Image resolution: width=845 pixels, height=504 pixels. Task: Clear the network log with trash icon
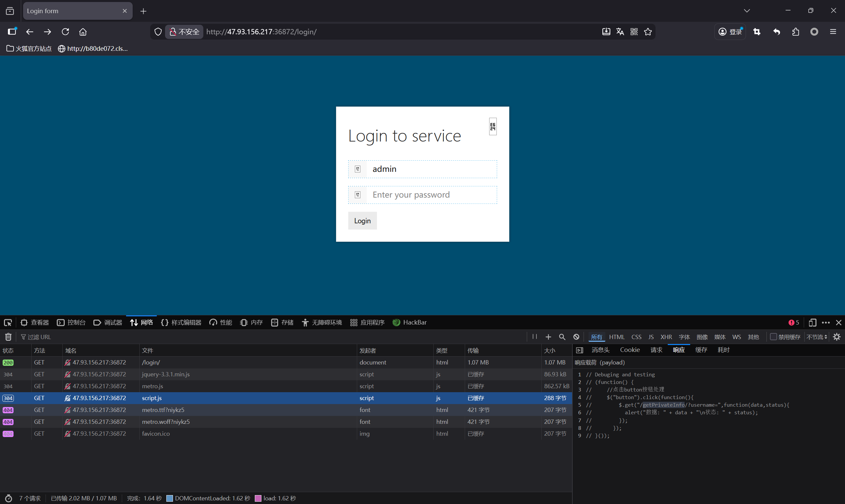coord(8,337)
